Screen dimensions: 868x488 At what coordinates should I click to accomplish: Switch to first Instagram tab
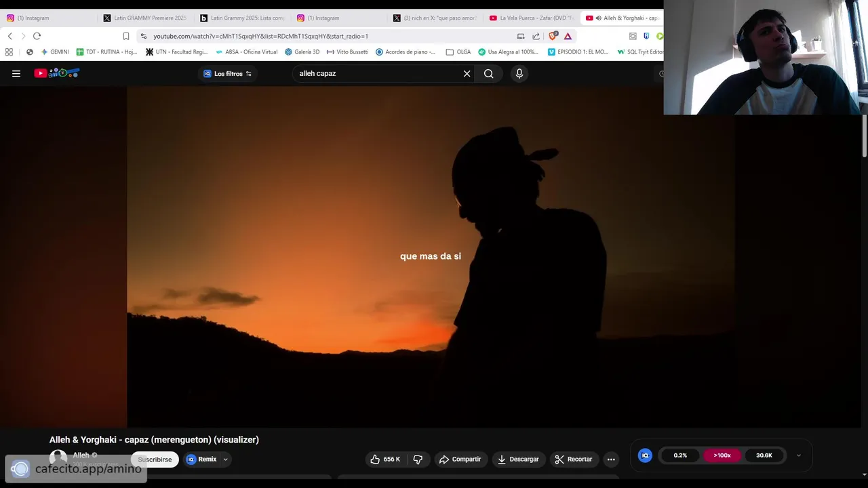[47, 18]
